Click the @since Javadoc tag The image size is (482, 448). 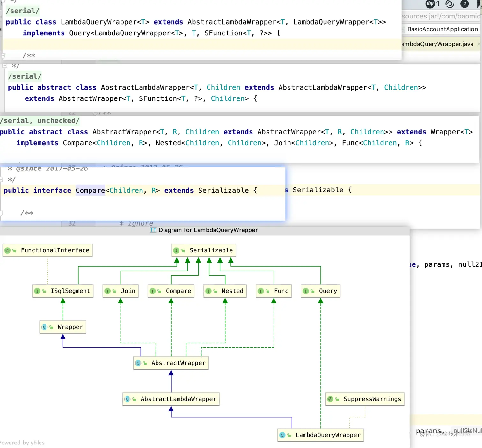click(29, 169)
